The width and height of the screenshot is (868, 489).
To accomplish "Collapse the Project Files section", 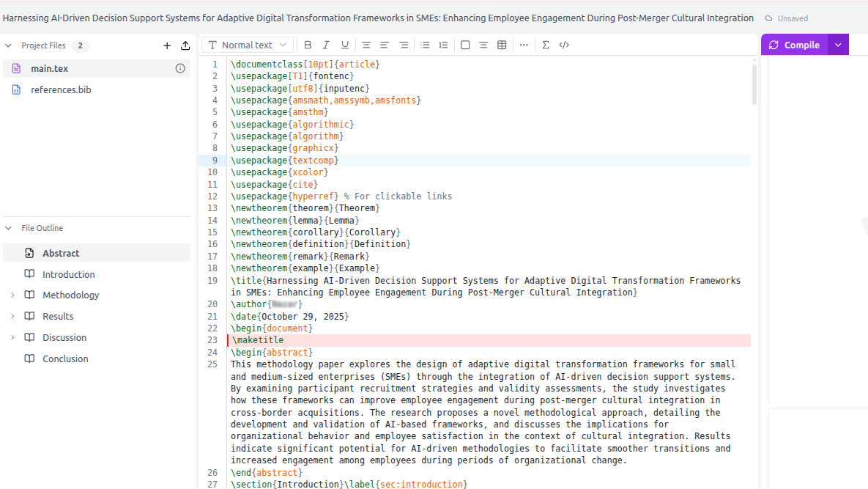I will (x=8, y=45).
